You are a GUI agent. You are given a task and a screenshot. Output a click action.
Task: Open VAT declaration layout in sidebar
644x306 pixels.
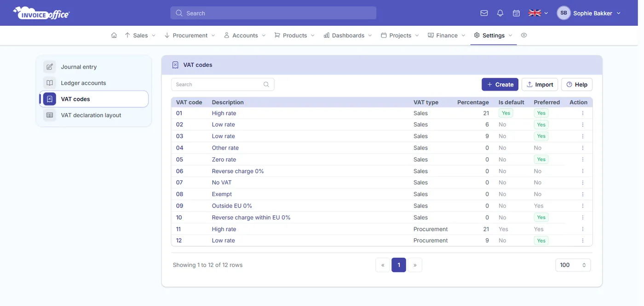93,115
